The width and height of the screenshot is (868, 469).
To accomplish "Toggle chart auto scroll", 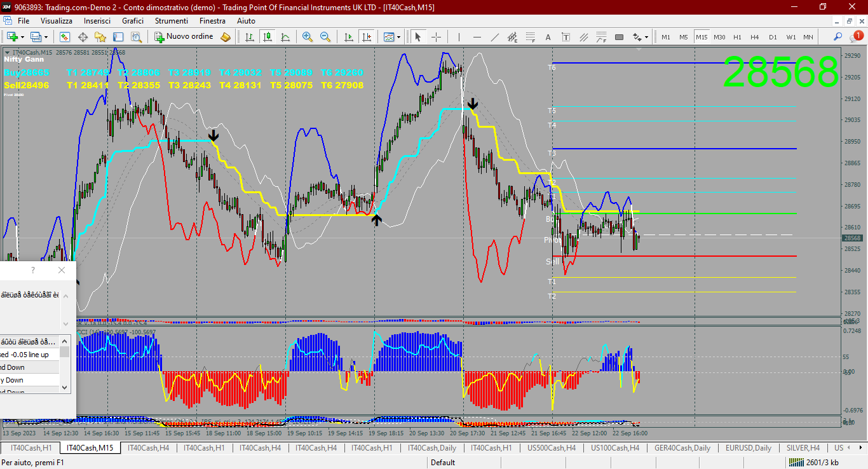I will coord(348,37).
